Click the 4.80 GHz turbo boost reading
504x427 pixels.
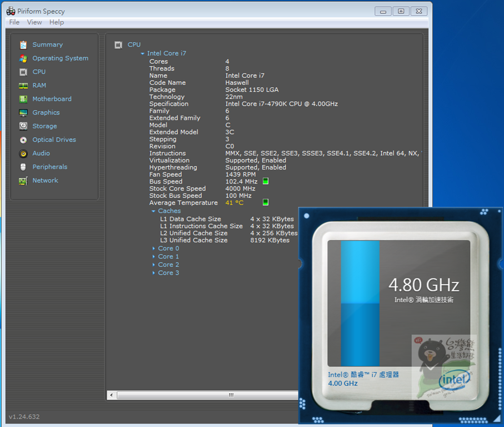click(423, 285)
